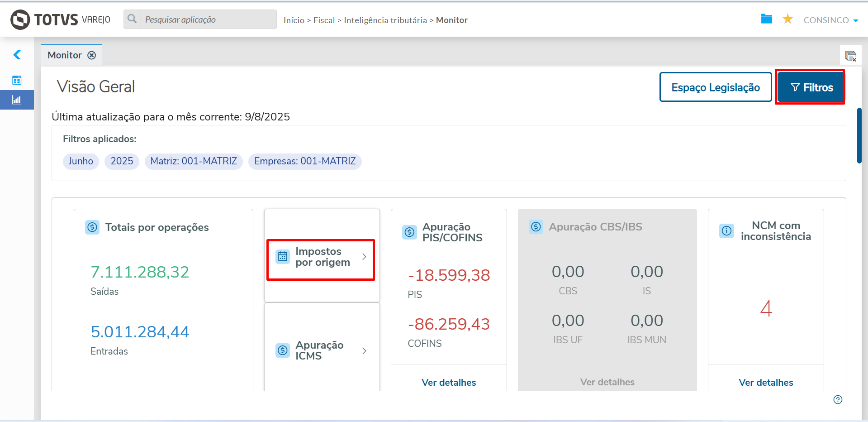This screenshot has width=868, height=422.
Task: Click the NCM com inconsistência info icon
Action: (726, 231)
